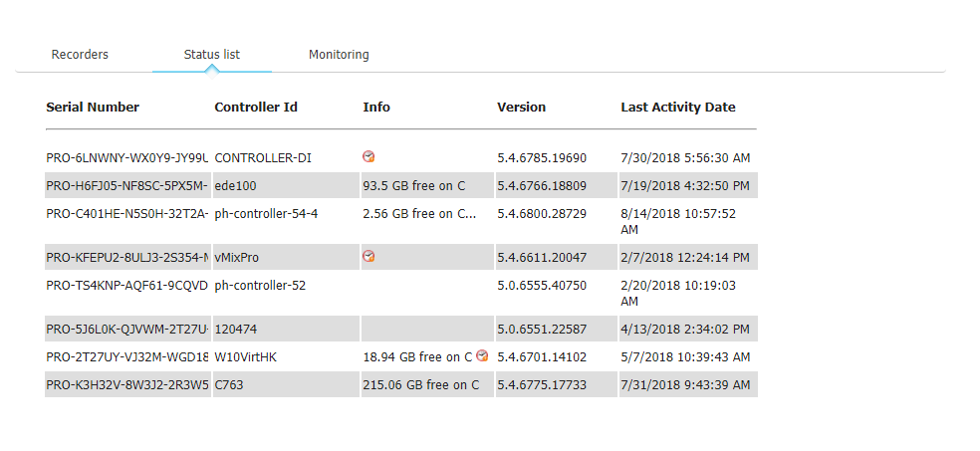The width and height of the screenshot is (980, 451).
Task: Sort by Last Activity Date header
Action: pos(678,107)
